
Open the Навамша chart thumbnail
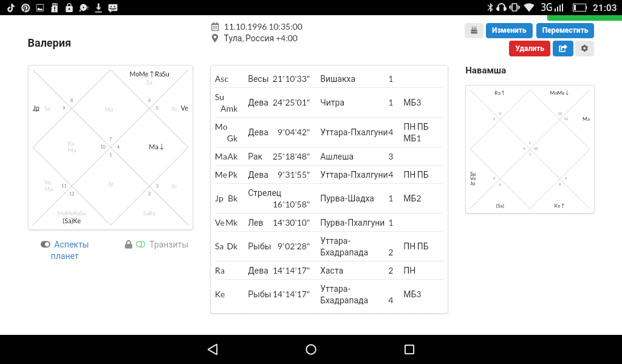(x=530, y=149)
